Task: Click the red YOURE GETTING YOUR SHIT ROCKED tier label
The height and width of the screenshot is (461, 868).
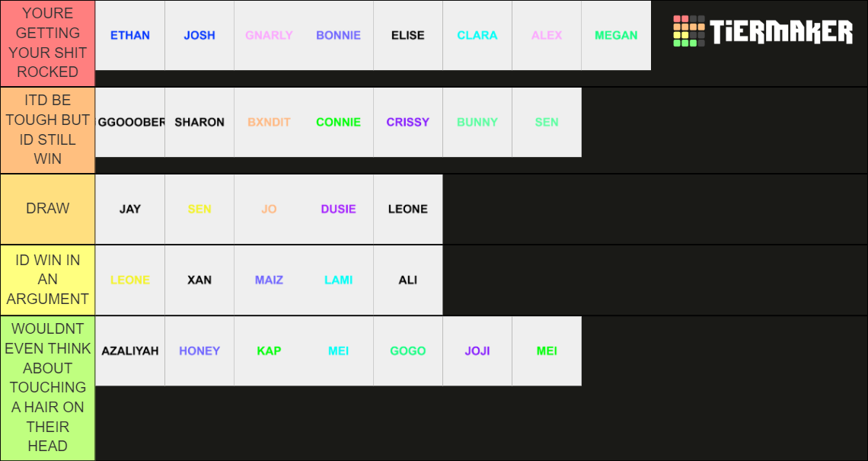Action: (47, 42)
